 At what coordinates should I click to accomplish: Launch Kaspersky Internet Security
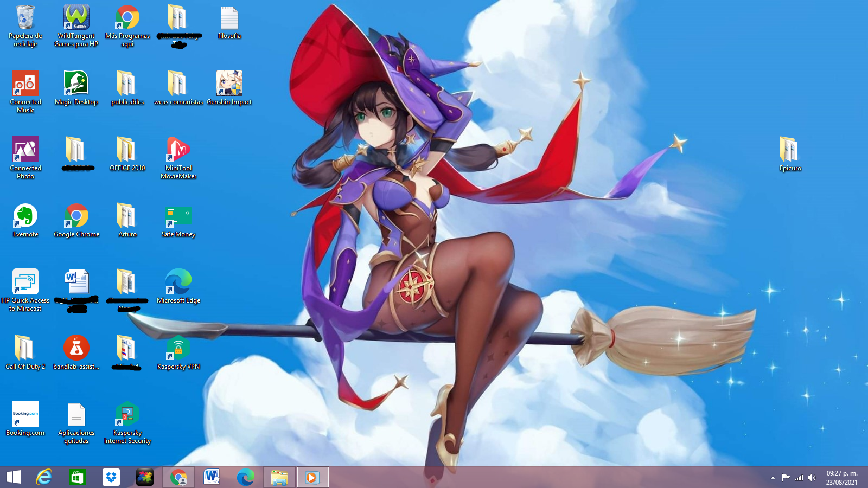click(127, 422)
